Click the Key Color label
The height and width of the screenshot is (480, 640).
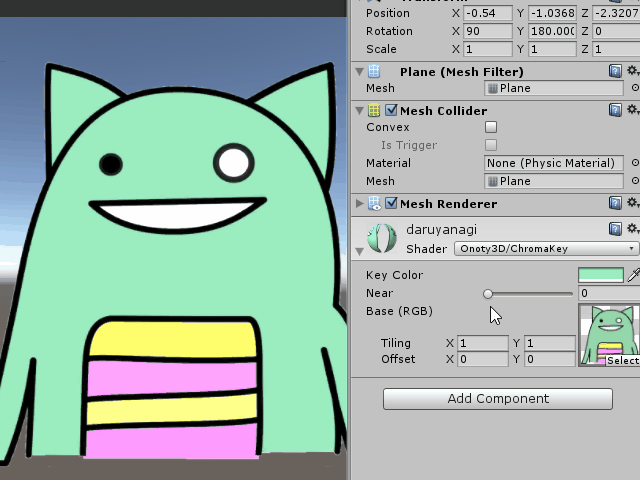tap(394, 275)
